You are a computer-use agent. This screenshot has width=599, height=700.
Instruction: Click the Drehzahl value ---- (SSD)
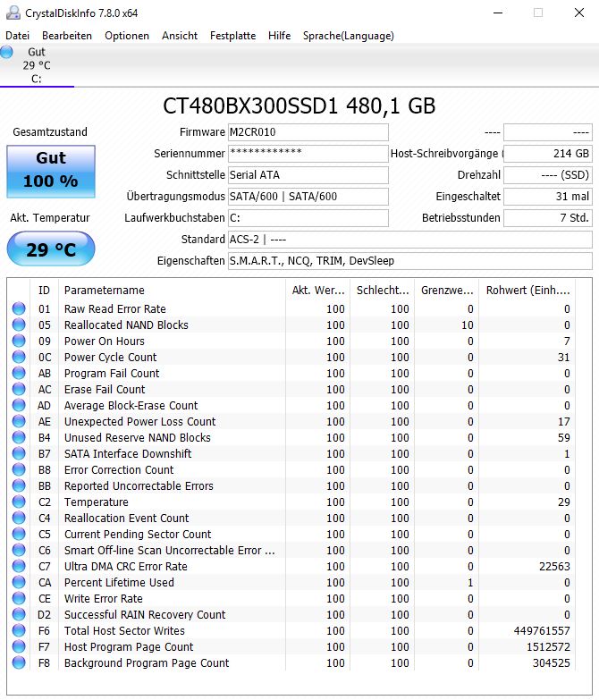(548, 175)
